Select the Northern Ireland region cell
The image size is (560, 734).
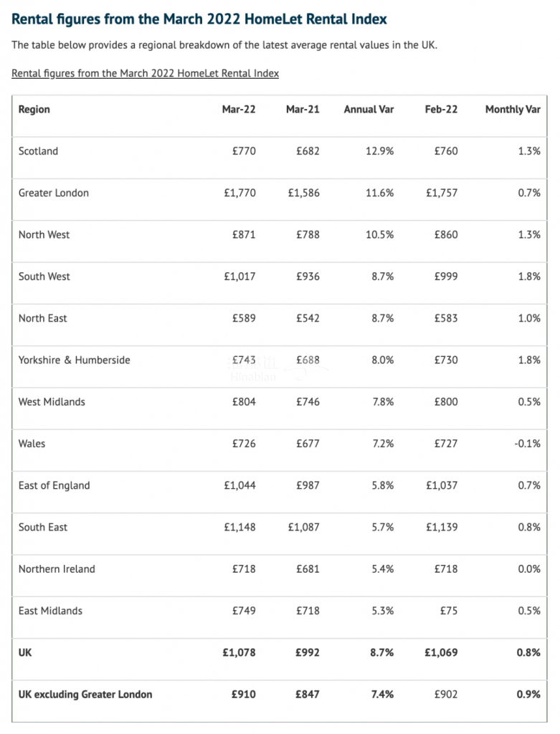(57, 569)
